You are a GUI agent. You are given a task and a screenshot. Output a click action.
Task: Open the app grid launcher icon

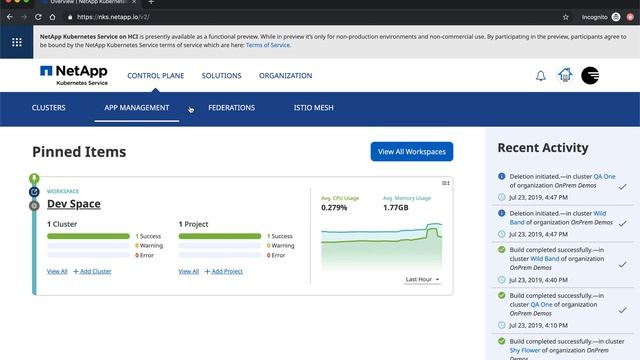coord(17,42)
